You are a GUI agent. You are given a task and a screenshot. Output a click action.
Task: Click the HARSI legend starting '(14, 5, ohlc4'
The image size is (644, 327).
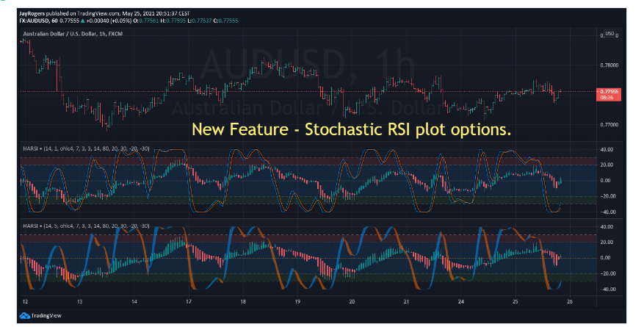pyautogui.click(x=86, y=226)
